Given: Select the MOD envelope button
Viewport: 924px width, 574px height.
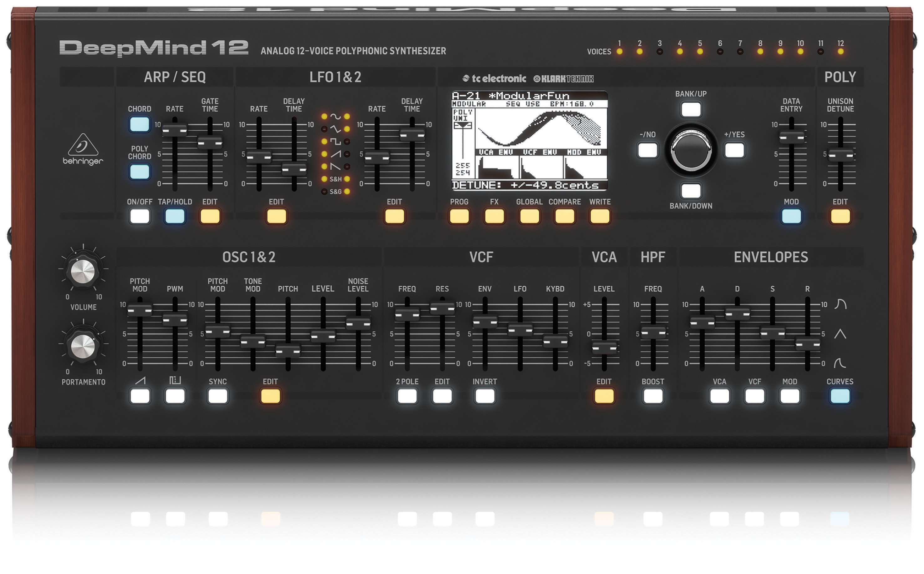Looking at the screenshot, I should (x=789, y=396).
